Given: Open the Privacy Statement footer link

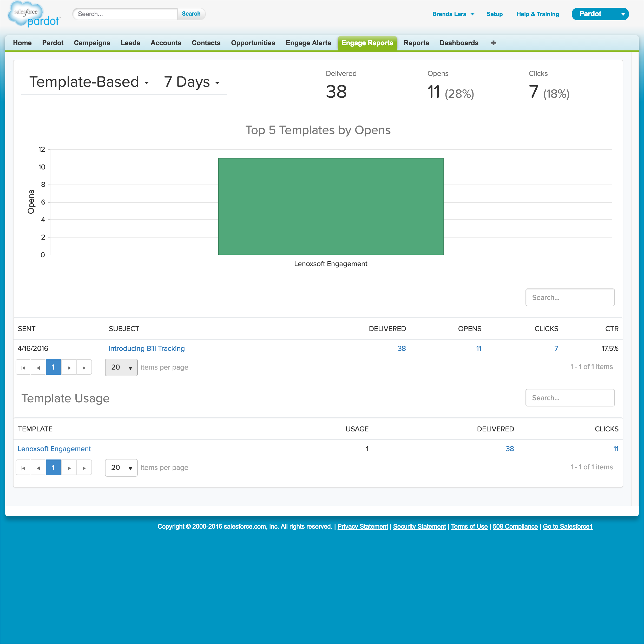Looking at the screenshot, I should pyautogui.click(x=362, y=526).
